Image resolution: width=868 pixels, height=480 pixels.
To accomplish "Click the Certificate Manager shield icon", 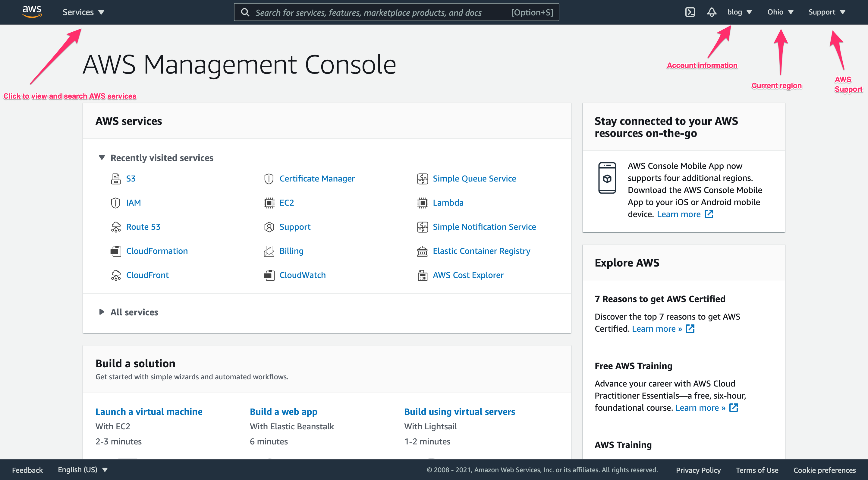I will click(269, 179).
